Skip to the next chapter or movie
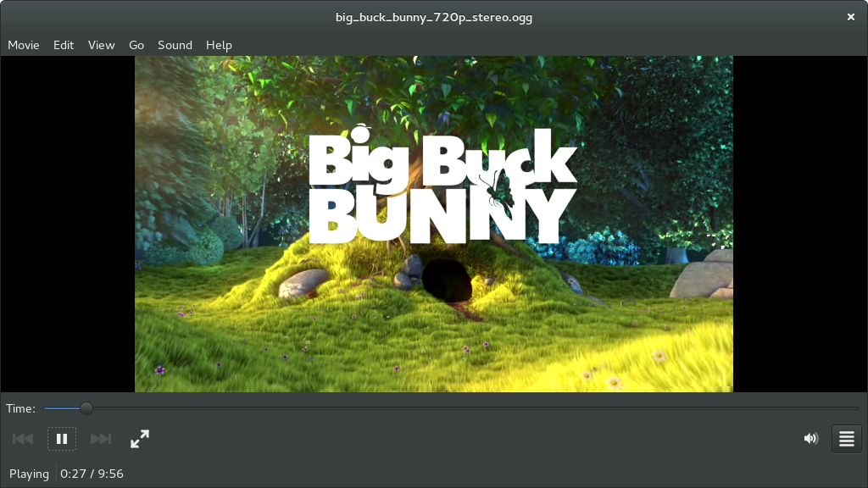Viewport: 868px width, 488px height. [x=101, y=439]
